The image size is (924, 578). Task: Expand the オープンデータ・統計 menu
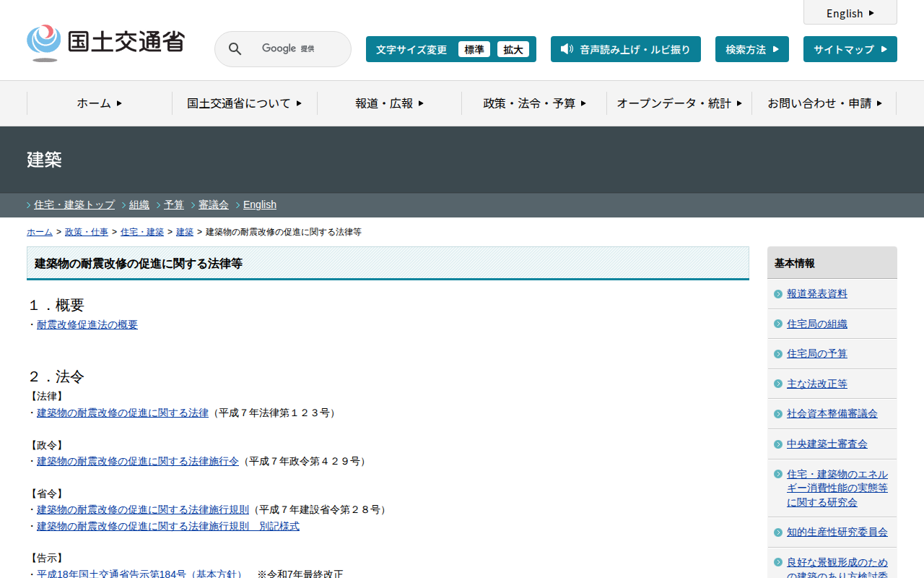pyautogui.click(x=679, y=103)
